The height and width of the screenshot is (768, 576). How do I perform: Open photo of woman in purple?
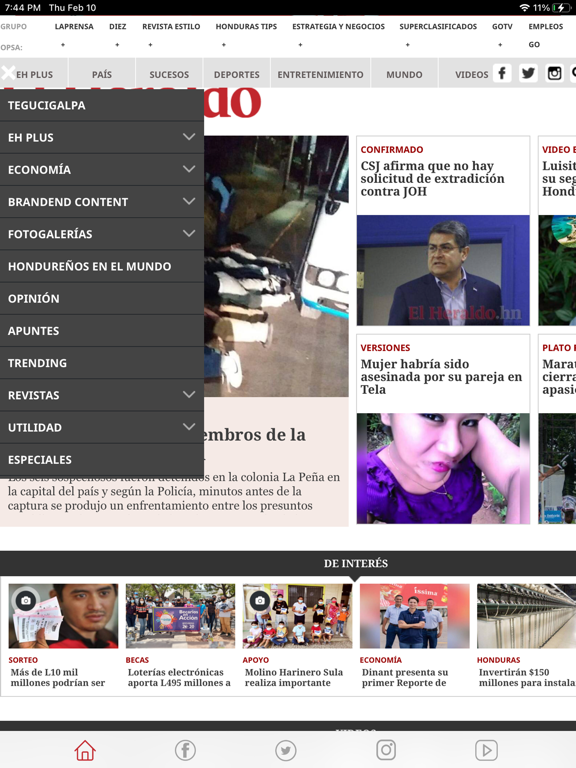click(x=443, y=468)
